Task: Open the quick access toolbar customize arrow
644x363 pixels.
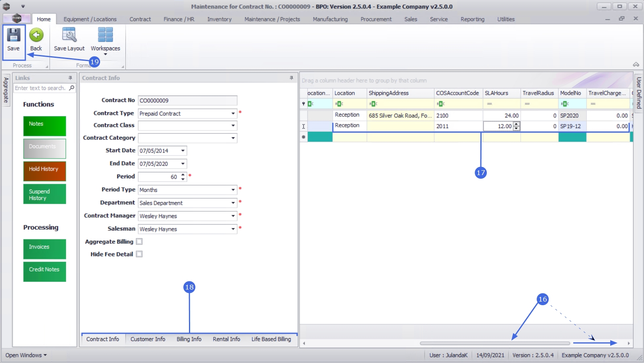Action: point(23,6)
